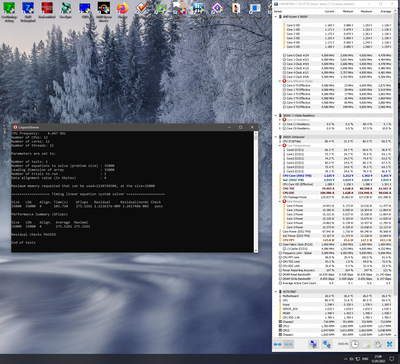Open the blue Z desktop shortcut
400x364 pixels.
[28, 8]
